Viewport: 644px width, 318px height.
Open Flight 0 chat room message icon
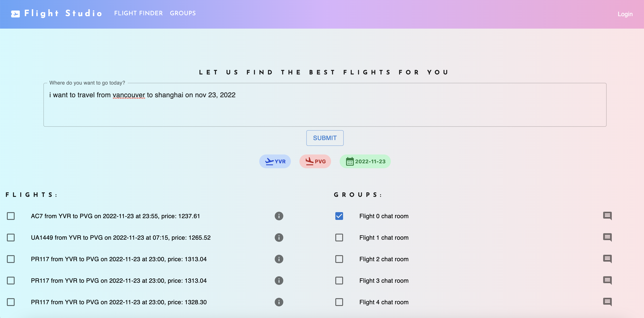[x=607, y=216]
